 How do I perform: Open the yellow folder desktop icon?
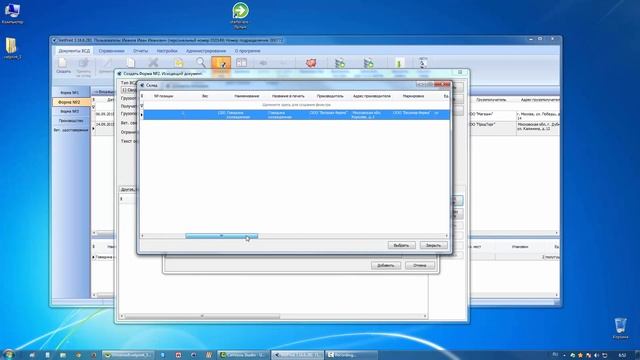[11, 48]
